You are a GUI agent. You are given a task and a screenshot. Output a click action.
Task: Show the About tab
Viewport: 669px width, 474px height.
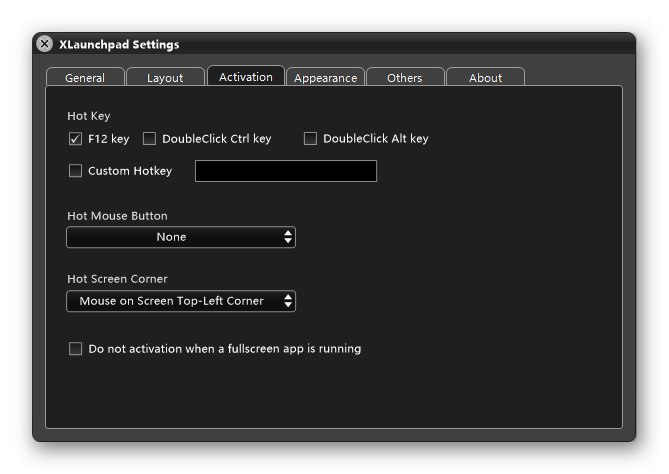pyautogui.click(x=486, y=77)
